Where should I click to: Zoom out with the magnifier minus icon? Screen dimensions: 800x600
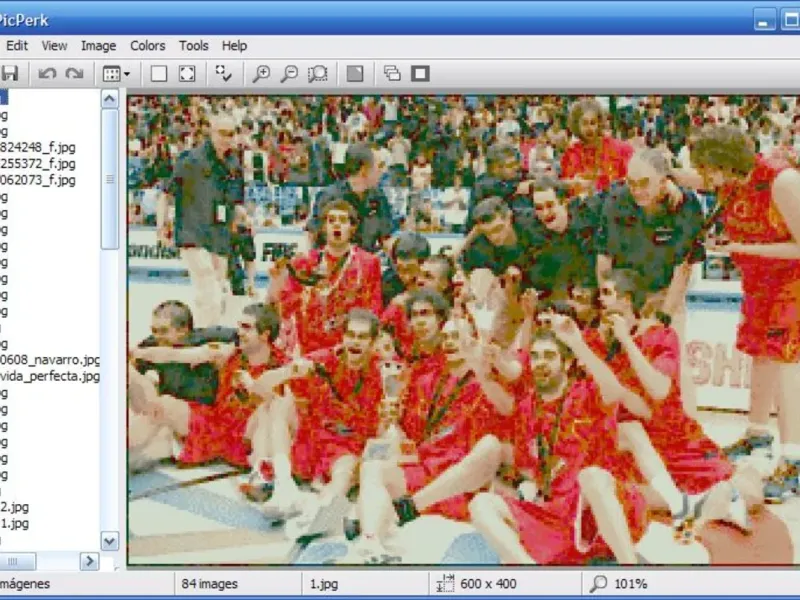pyautogui.click(x=289, y=73)
